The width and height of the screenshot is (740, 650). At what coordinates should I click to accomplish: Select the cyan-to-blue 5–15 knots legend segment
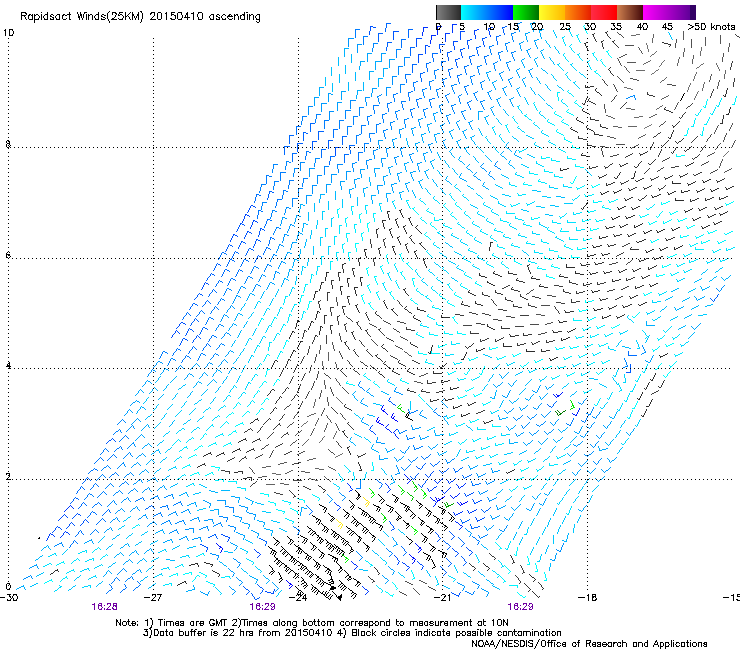[x=487, y=12]
